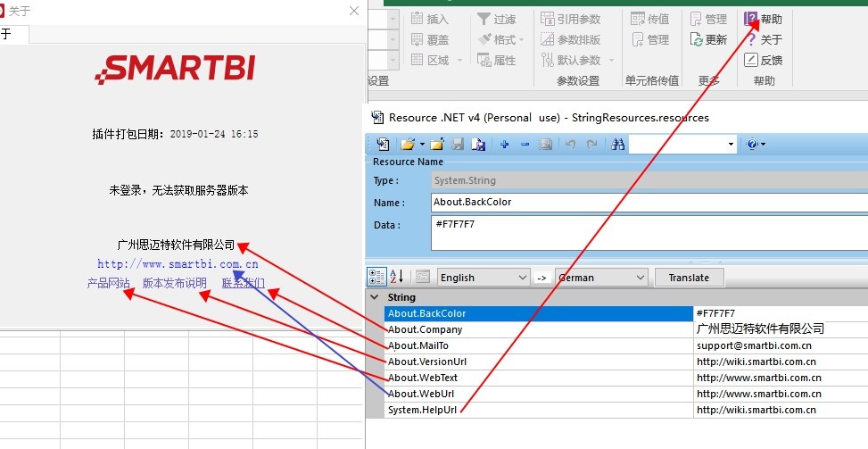The height and width of the screenshot is (449, 868).
Task: Open the search combo box dropdown
Action: coord(731,145)
